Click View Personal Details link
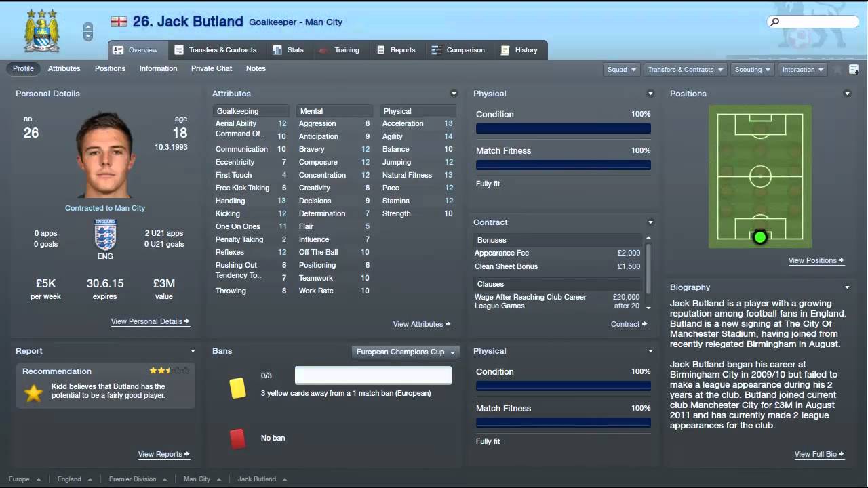 coord(151,321)
